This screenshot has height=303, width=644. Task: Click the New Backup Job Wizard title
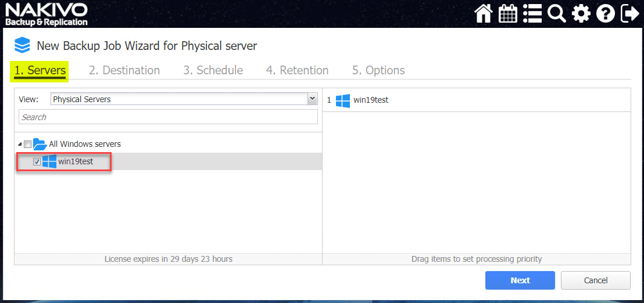point(147,45)
